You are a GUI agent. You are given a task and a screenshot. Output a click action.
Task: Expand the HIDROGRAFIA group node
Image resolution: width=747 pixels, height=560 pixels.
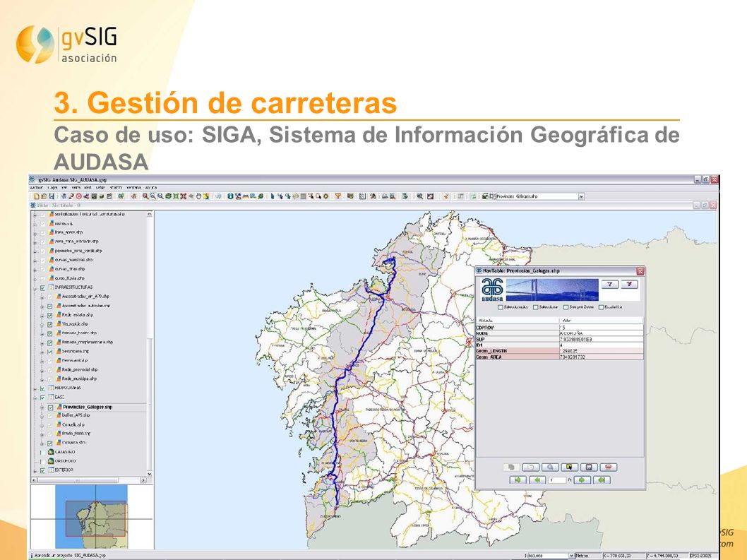[35, 388]
